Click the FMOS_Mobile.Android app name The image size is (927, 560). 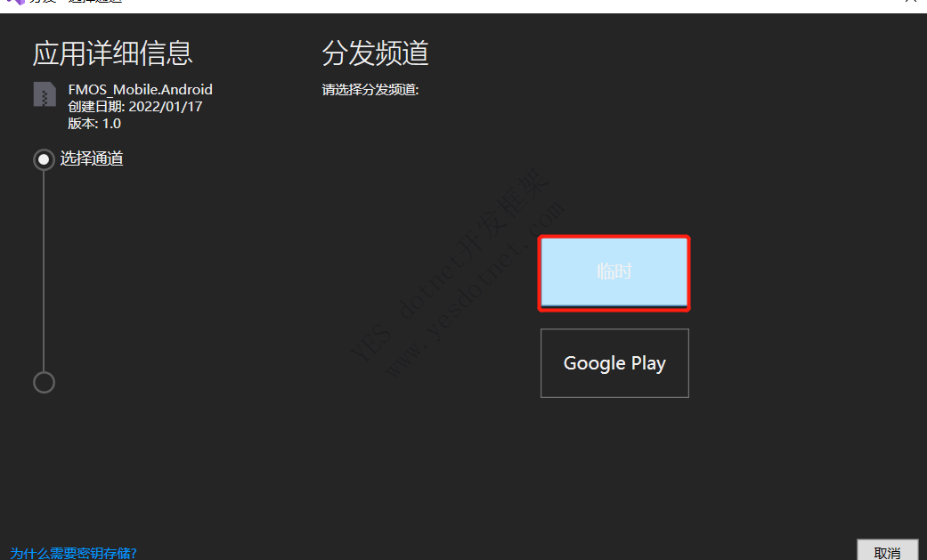(x=140, y=89)
